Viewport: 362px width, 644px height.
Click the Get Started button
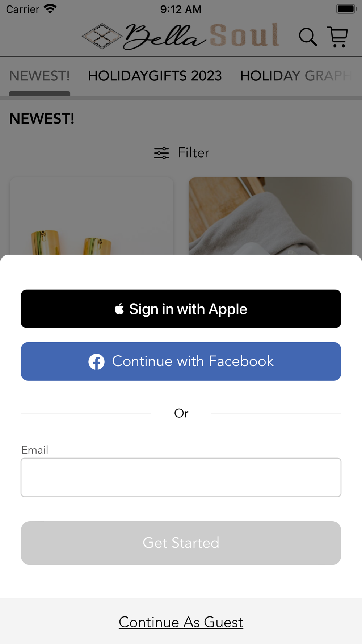pyautogui.click(x=181, y=543)
